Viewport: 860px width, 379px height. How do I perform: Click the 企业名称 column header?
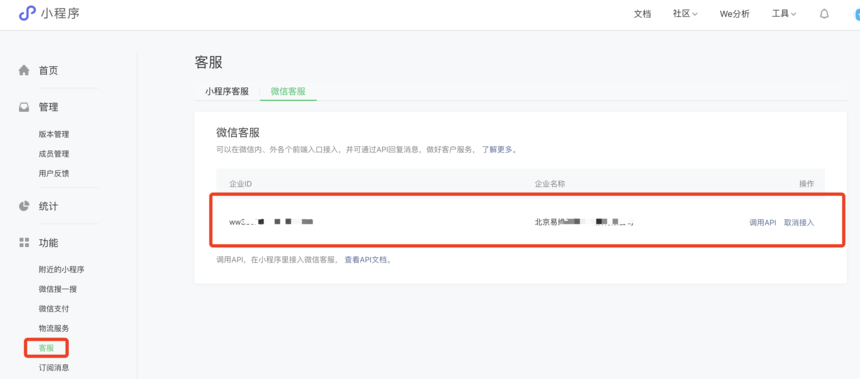pos(550,184)
